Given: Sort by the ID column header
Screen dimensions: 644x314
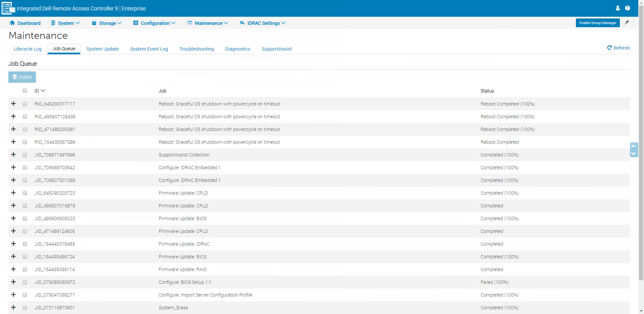Looking at the screenshot, I should click(x=40, y=91).
